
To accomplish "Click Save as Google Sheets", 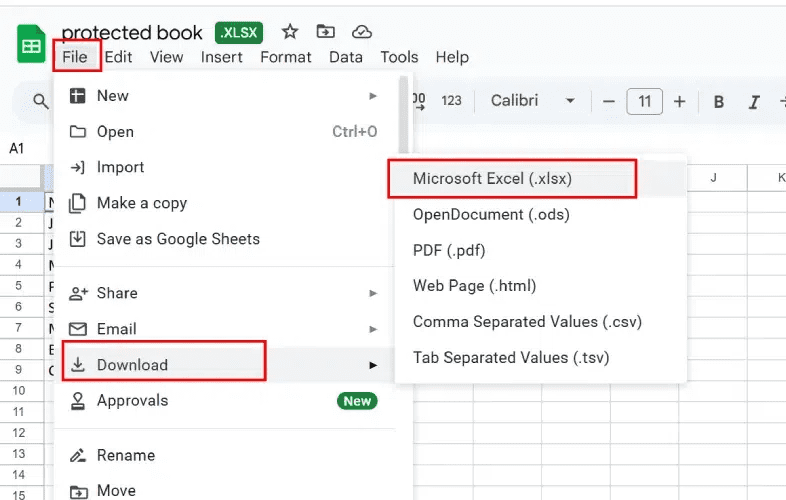I will 178,239.
